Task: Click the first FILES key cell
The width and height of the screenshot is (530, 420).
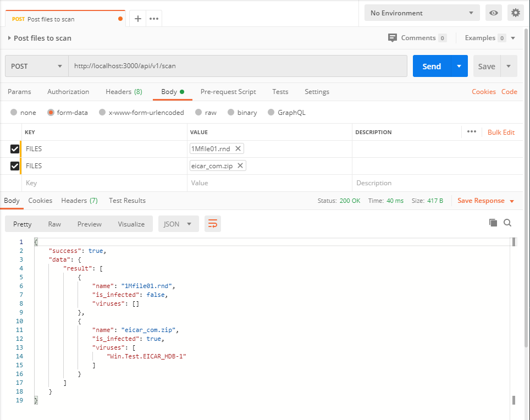Action: pyautogui.click(x=104, y=148)
